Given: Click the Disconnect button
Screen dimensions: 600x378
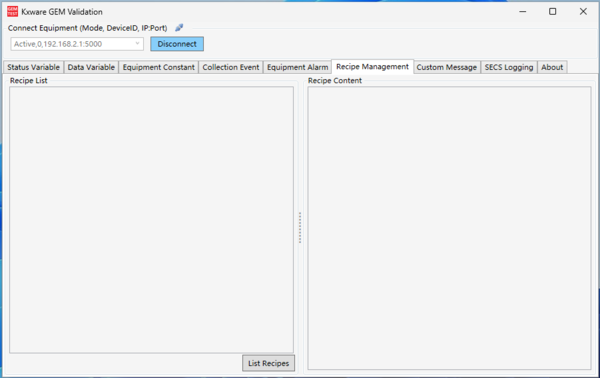Looking at the screenshot, I should point(177,44).
